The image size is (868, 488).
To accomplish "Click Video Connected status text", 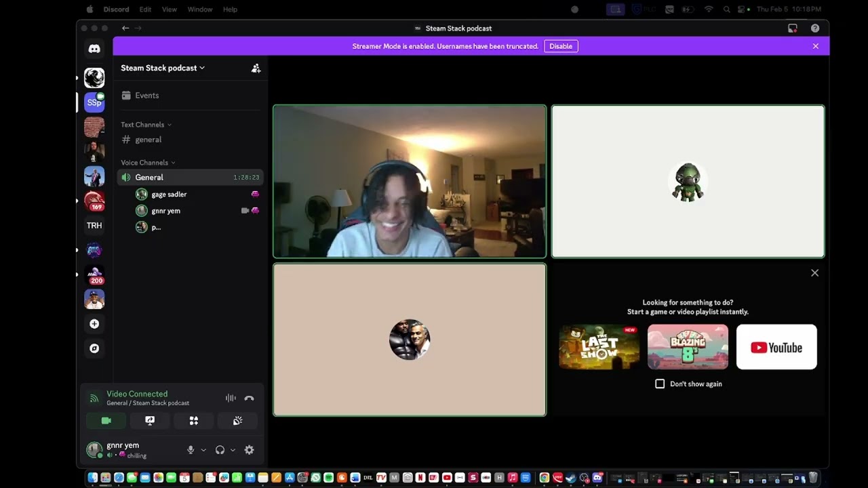I will pyautogui.click(x=137, y=394).
